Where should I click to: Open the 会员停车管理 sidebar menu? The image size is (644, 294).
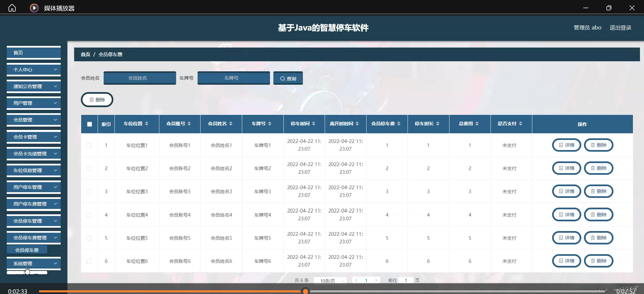pyautogui.click(x=34, y=221)
